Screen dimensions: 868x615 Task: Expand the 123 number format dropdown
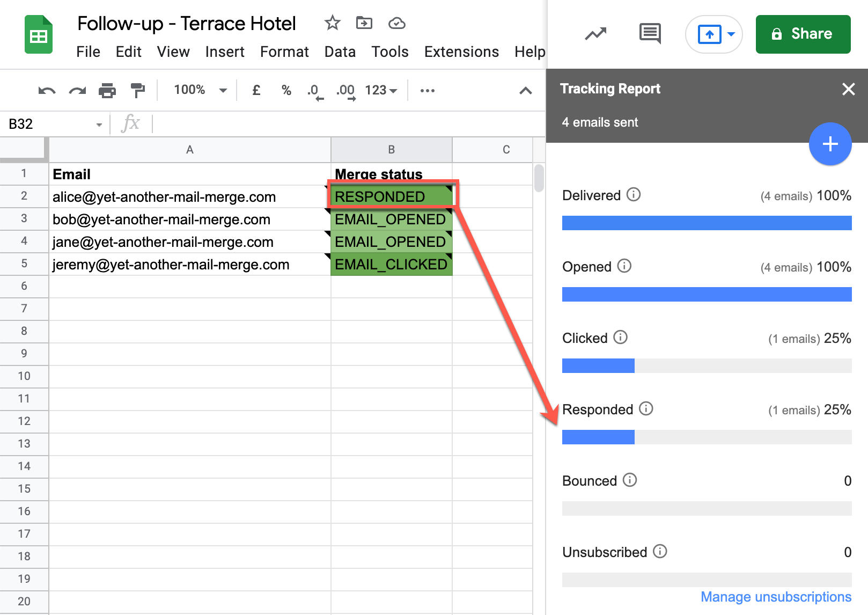381,90
